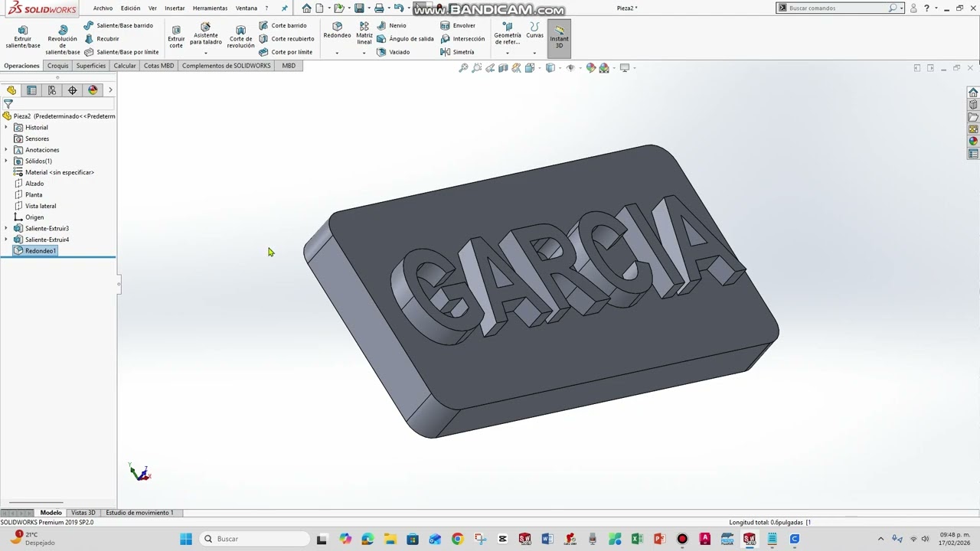Click the FeatureManager filter funnel icon
The image size is (980, 551).
(8, 104)
